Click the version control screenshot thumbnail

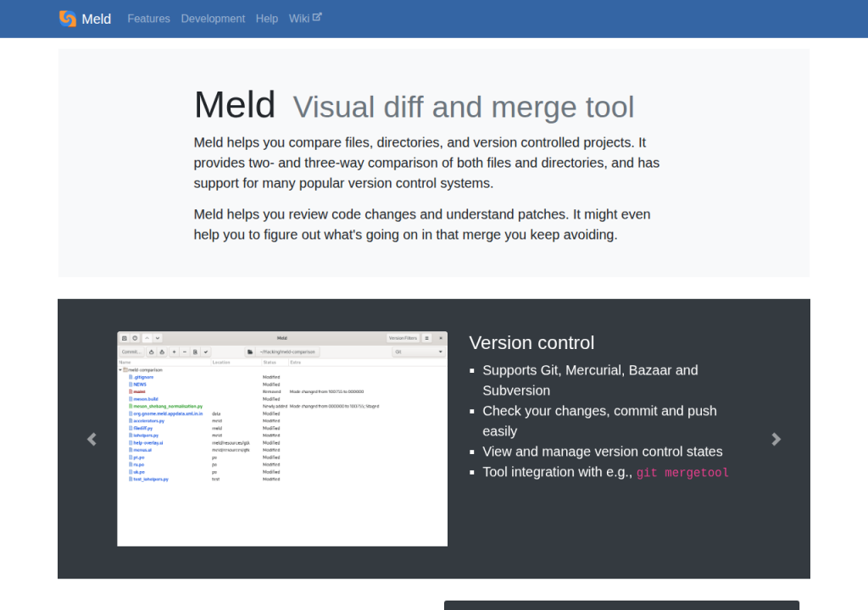tap(282, 439)
